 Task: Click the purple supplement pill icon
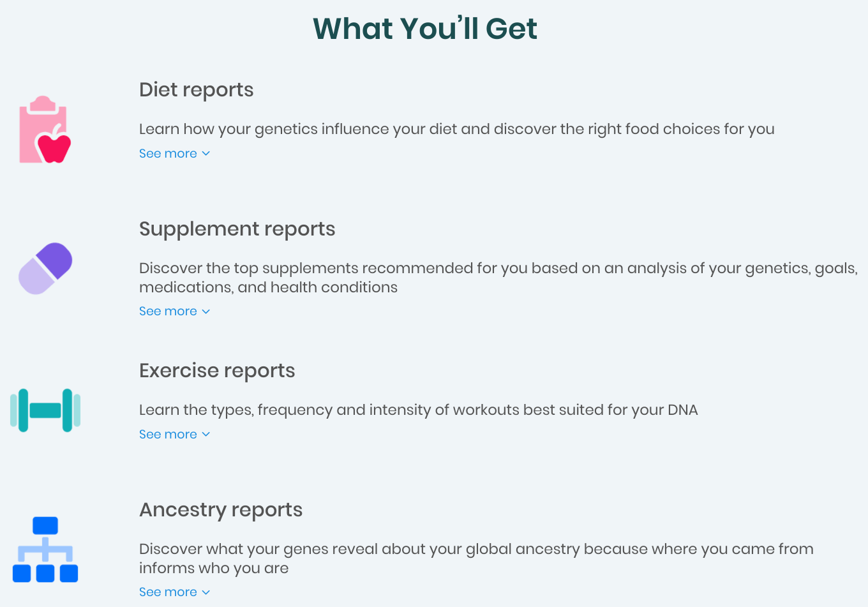coord(45,269)
